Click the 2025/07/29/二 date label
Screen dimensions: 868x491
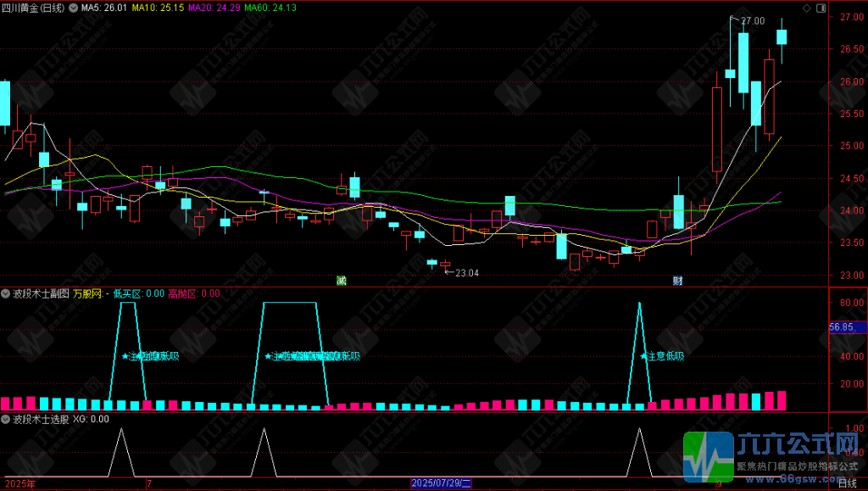pyautogui.click(x=441, y=483)
